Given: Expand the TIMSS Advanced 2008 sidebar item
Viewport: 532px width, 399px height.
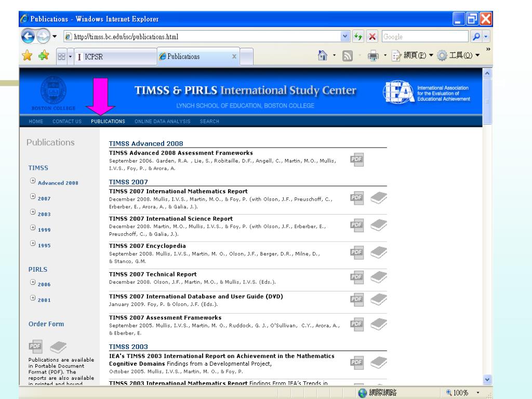Looking at the screenshot, I should (x=33, y=181).
